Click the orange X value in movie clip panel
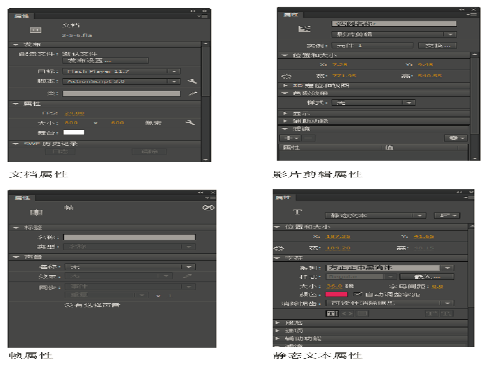The width and height of the screenshot is (493, 369). [x=340, y=65]
